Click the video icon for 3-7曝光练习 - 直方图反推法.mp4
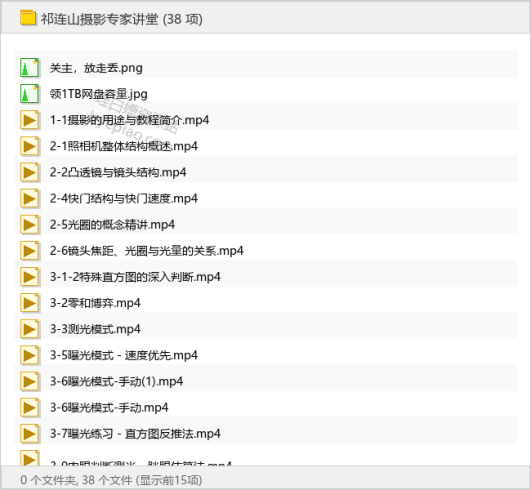This screenshot has height=490, width=531. pos(29,433)
